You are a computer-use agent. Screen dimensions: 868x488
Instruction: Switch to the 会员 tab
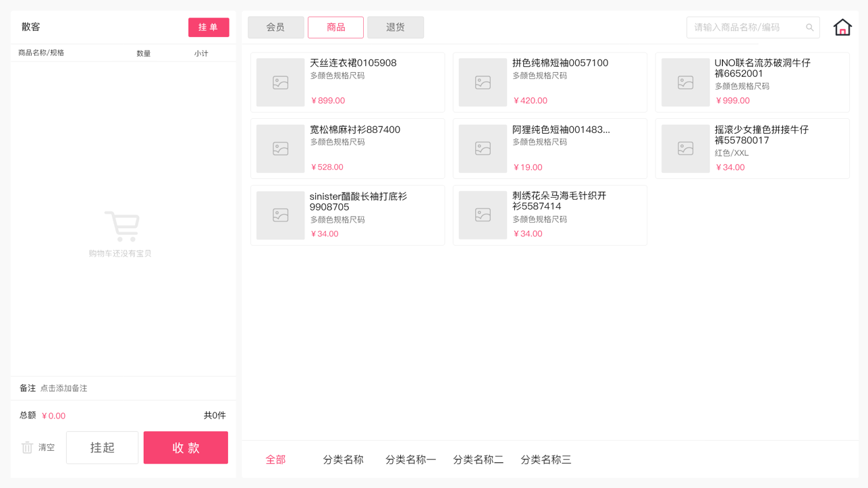(x=275, y=28)
